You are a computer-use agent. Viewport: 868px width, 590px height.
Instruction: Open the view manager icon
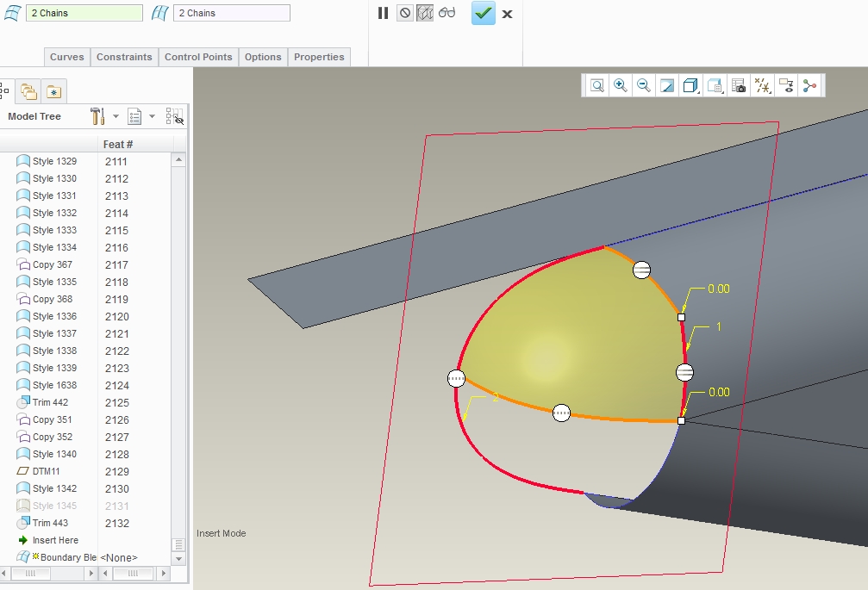[x=739, y=86]
